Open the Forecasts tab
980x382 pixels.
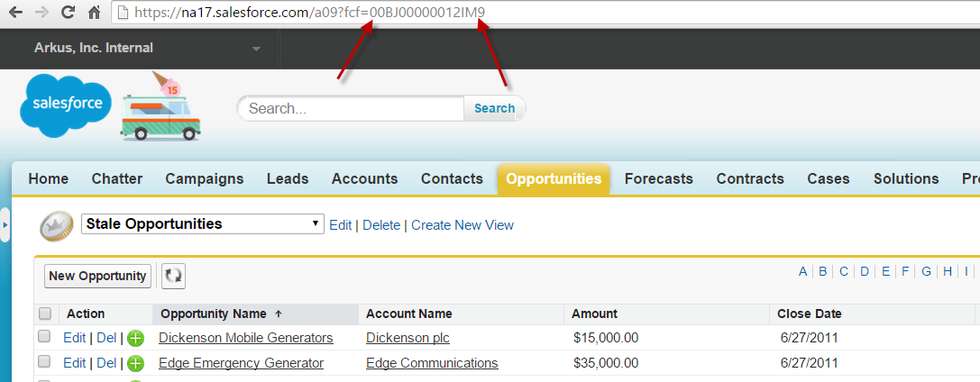click(658, 178)
